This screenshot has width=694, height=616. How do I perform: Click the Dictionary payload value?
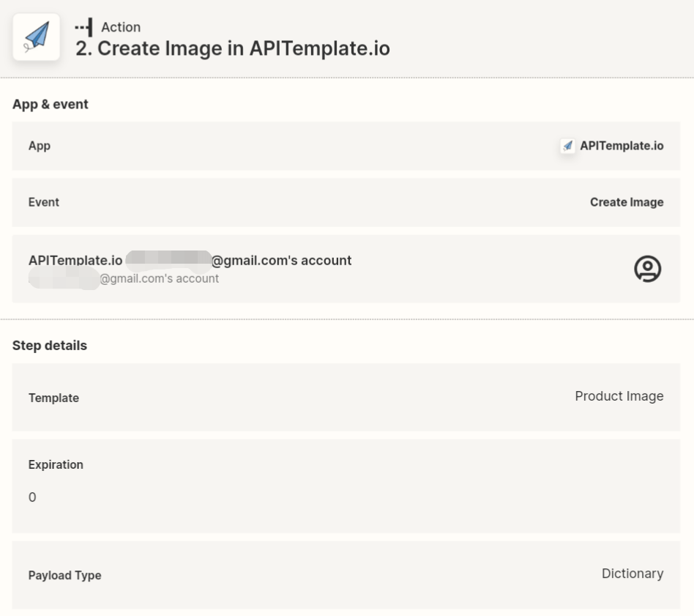(x=632, y=574)
